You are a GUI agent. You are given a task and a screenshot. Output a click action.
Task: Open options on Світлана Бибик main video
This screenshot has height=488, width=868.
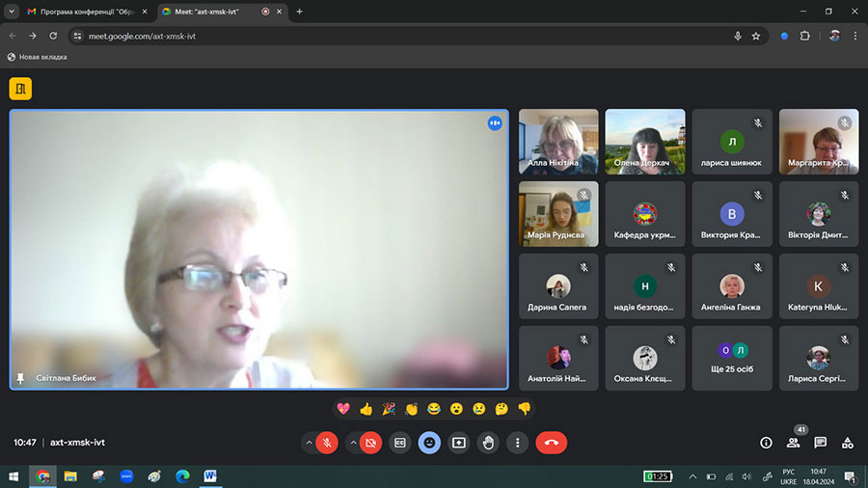pyautogui.click(x=495, y=122)
